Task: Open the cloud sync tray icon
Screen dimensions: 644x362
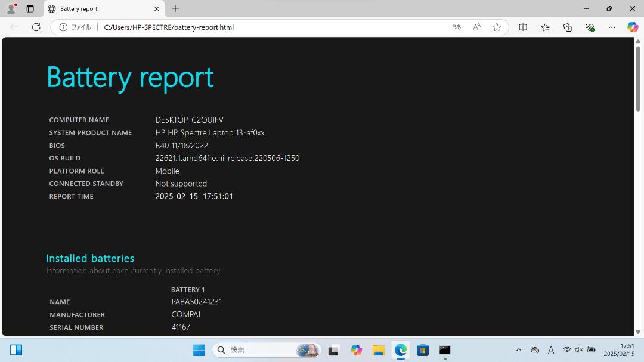Action: [535, 350]
